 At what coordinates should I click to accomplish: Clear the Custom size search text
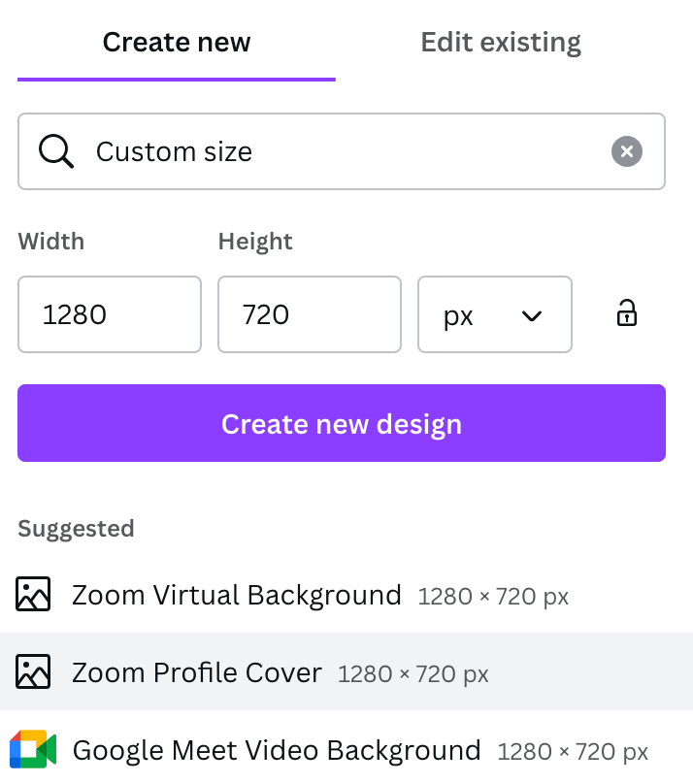(x=627, y=151)
